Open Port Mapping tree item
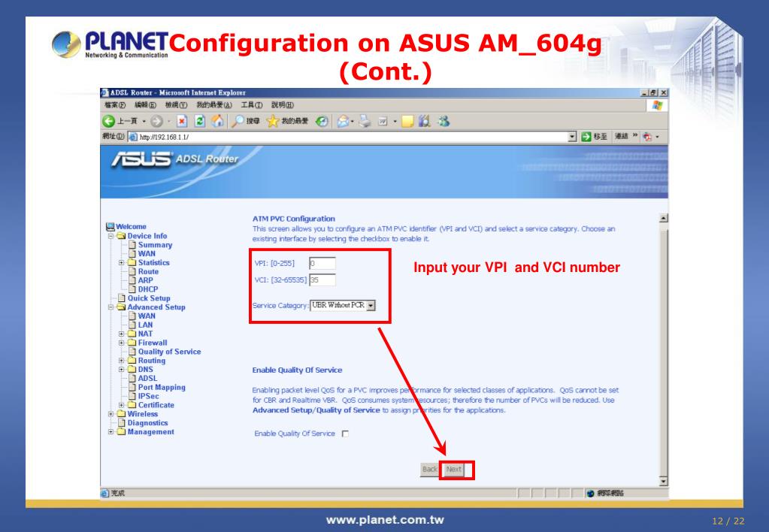This screenshot has width=769, height=532. coord(162,388)
